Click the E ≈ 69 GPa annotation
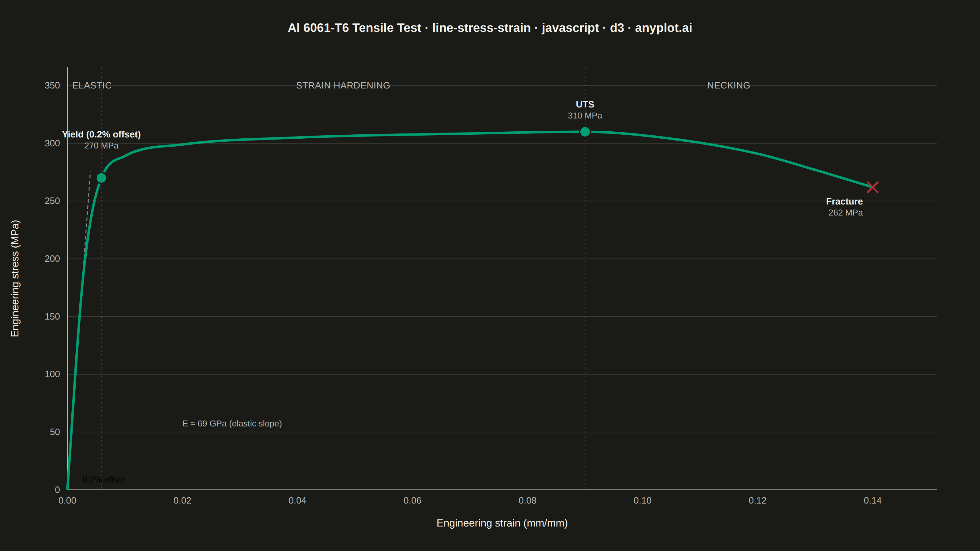Viewport: 980px width, 551px height. pyautogui.click(x=232, y=424)
